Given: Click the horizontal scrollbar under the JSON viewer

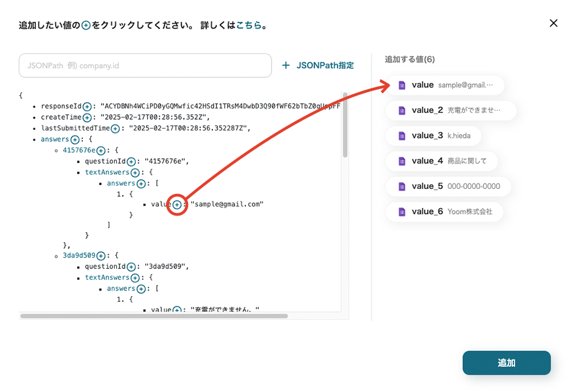Looking at the screenshot, I should (x=154, y=316).
